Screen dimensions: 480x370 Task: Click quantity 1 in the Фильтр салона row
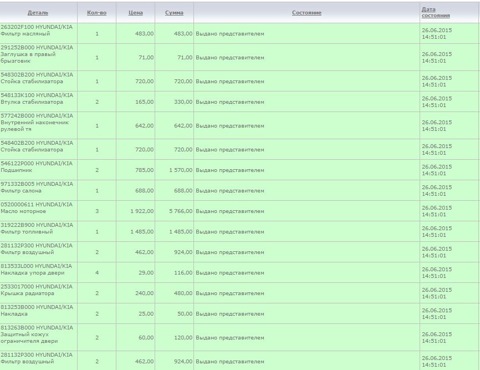tap(97, 191)
